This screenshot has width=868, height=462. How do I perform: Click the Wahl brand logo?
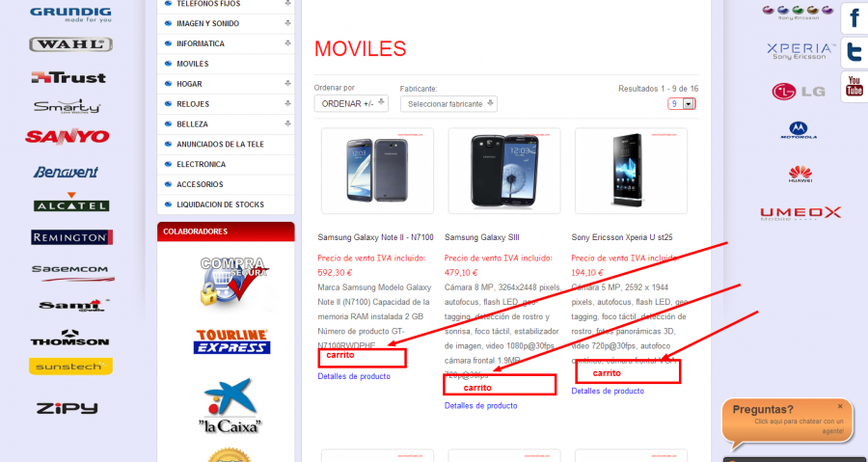[70, 44]
